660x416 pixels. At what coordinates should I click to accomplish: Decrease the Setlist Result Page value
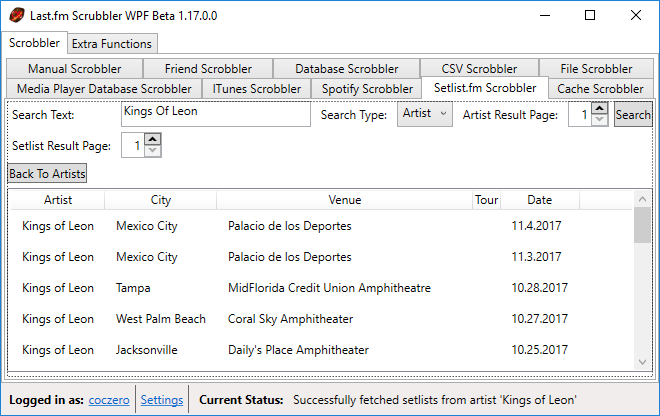click(153, 151)
